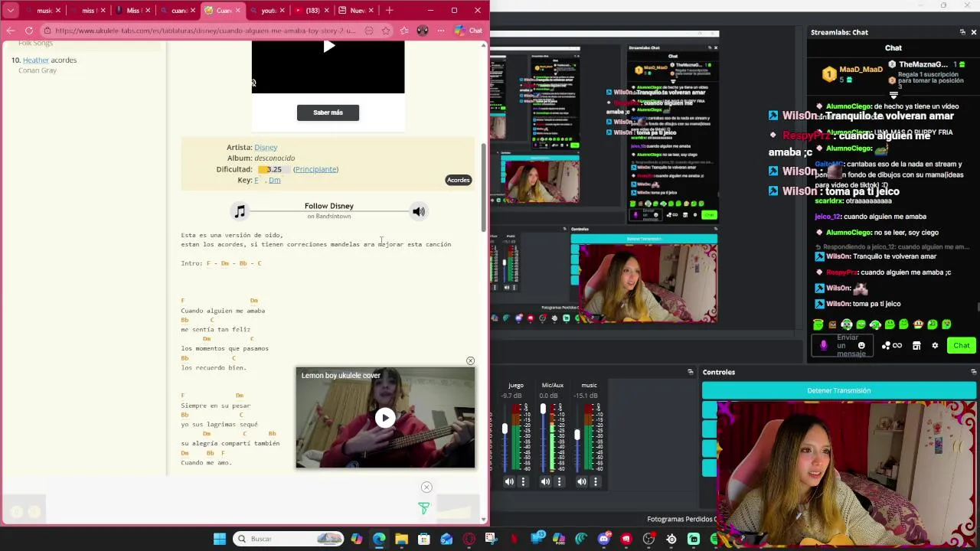Open Outlook from the taskbar
This screenshot has height=551, width=980.
pyautogui.click(x=446, y=539)
